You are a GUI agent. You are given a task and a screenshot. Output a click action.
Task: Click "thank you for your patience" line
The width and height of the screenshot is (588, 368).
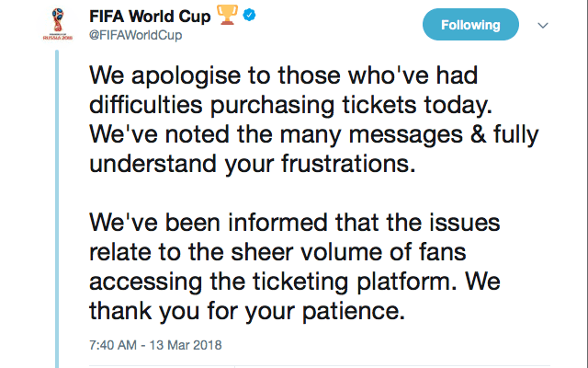[x=247, y=312]
